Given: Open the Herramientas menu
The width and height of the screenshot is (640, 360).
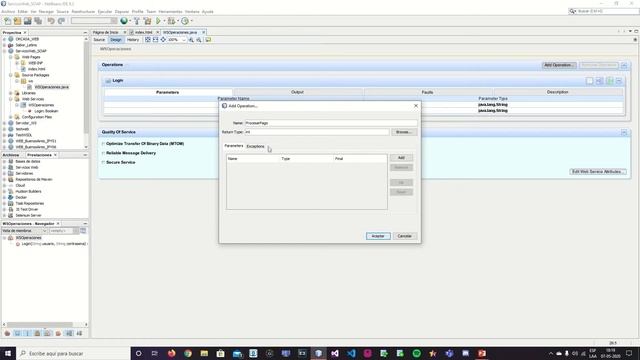Looking at the screenshot, I should (x=170, y=11).
